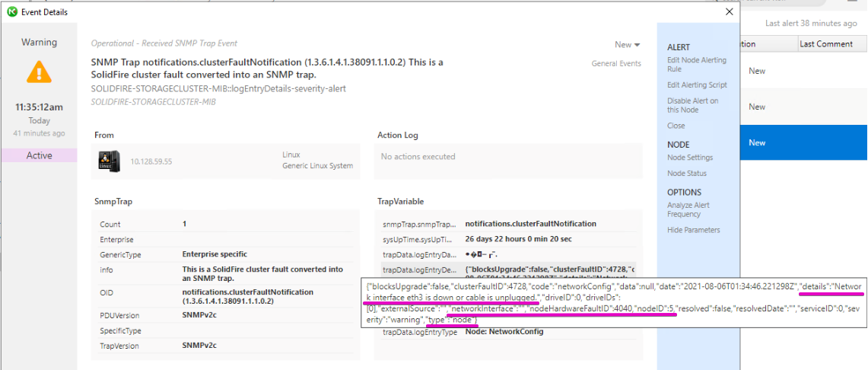Image resolution: width=868 pixels, height=370 pixels.
Task: Click the 11:35:12am timestamp
Action: (39, 107)
